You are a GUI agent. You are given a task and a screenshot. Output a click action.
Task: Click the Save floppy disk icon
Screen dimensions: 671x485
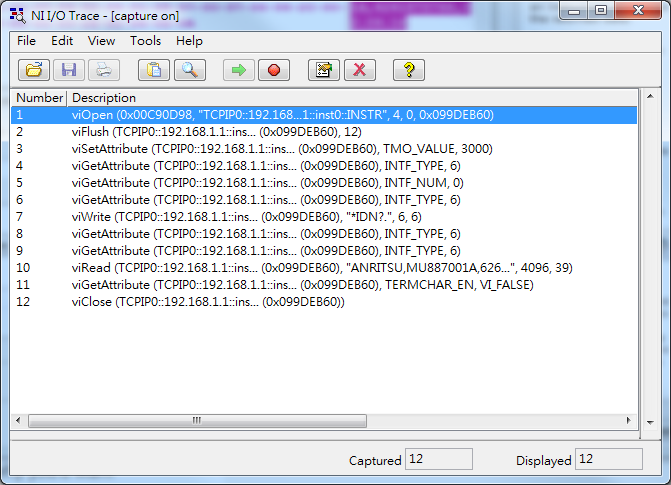tap(69, 70)
